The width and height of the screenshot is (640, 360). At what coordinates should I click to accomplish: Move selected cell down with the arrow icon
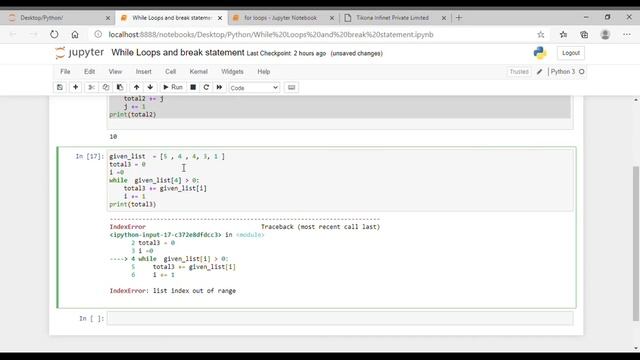click(x=150, y=87)
